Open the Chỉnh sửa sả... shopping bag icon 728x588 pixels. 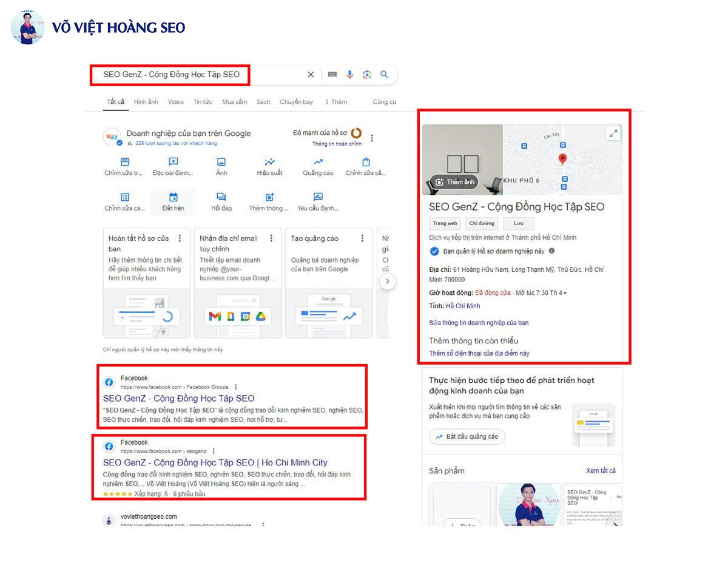coord(366,162)
